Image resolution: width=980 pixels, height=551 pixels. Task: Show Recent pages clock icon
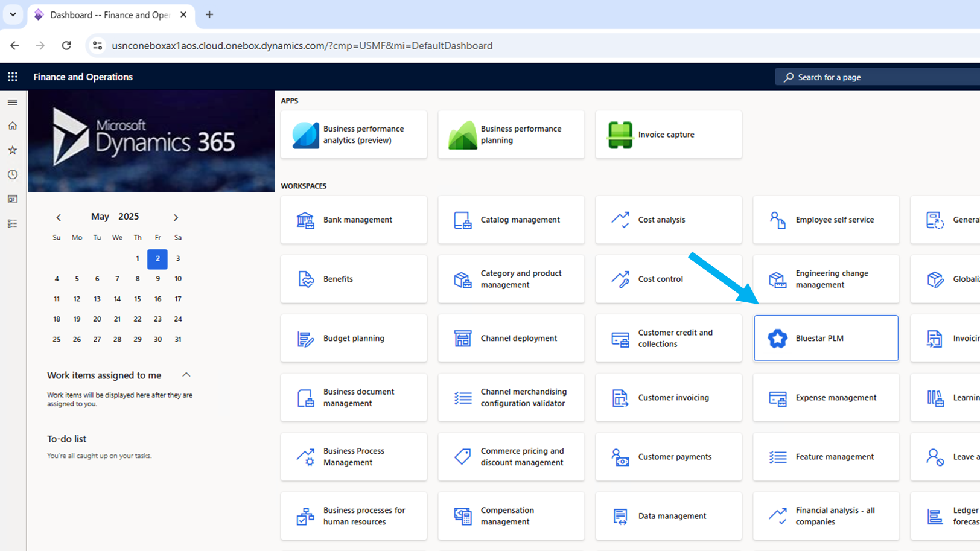[13, 174]
